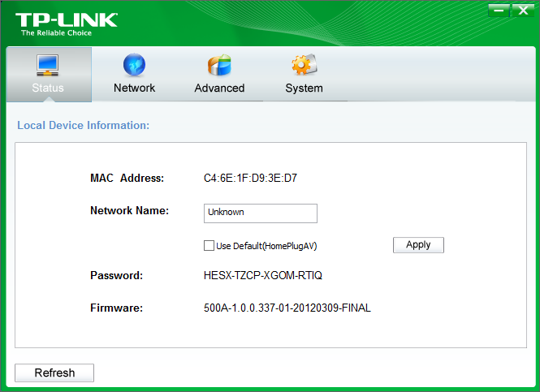The height and width of the screenshot is (392, 540).
Task: Click the System gear icon
Action: [304, 64]
